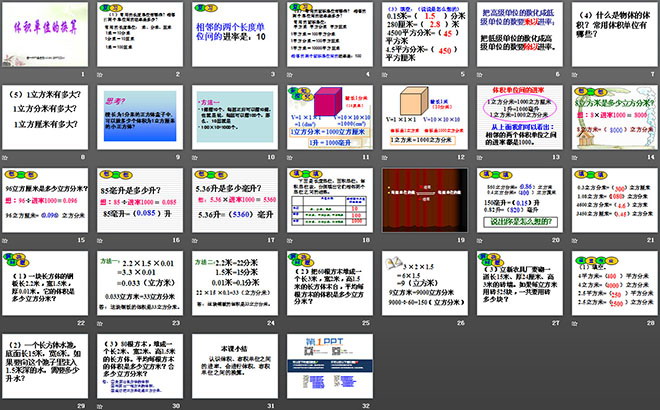Select slide 25 thumbnail 把60根方木
This screenshot has height=410, width=660.
[x=330, y=283]
